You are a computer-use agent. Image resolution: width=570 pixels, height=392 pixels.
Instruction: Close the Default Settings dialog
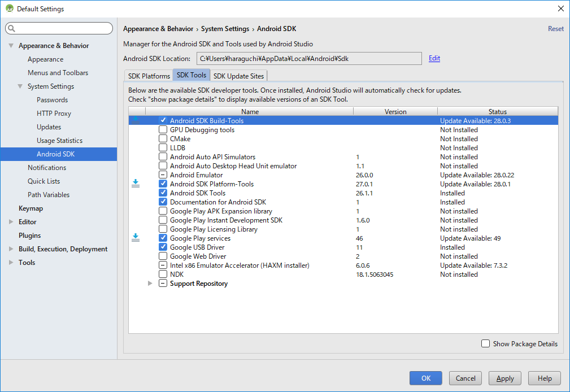pyautogui.click(x=561, y=8)
